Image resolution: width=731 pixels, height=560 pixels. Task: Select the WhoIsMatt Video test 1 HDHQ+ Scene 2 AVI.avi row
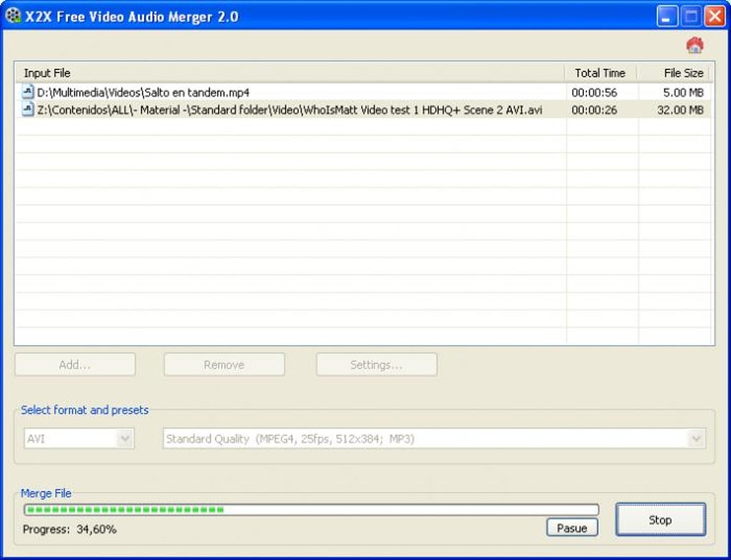pyautogui.click(x=363, y=110)
